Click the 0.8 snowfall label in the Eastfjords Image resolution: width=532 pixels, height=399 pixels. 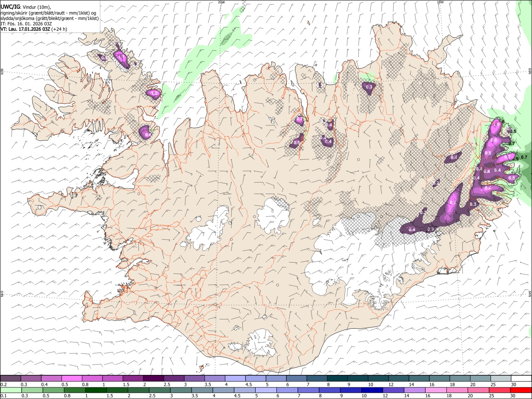[x=494, y=140]
